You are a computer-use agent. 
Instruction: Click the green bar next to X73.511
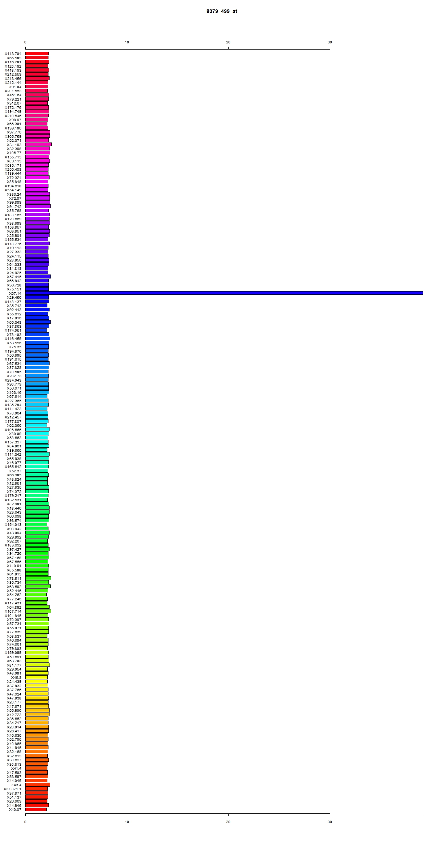point(38,578)
